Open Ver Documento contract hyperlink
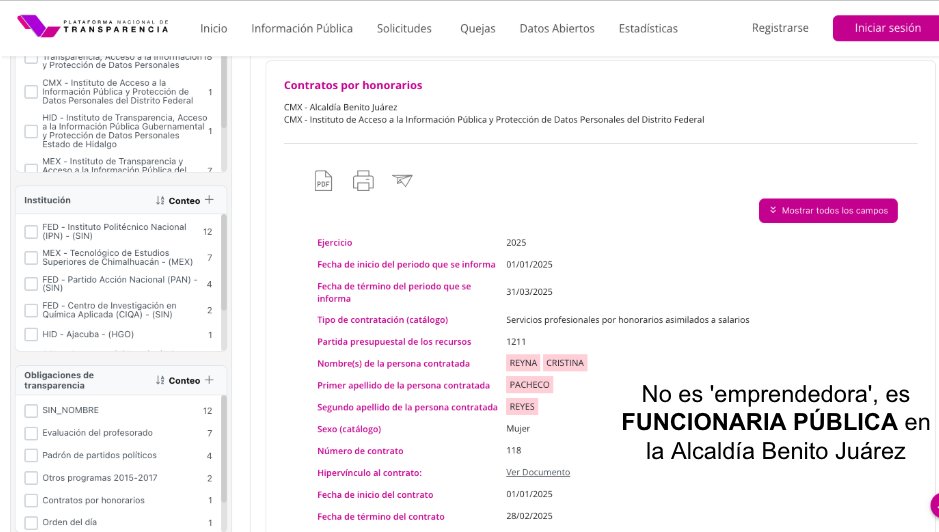 coord(538,472)
